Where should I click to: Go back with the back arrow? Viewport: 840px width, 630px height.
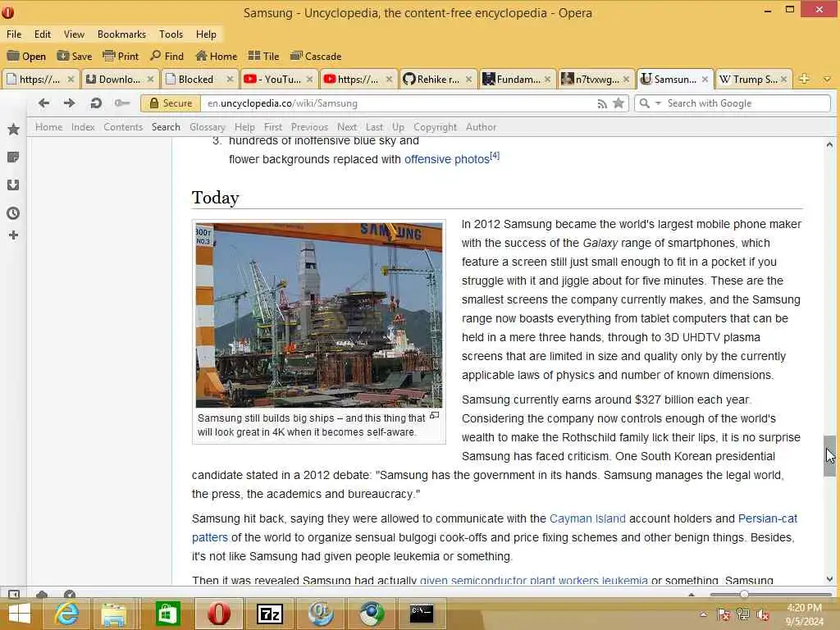coord(44,103)
